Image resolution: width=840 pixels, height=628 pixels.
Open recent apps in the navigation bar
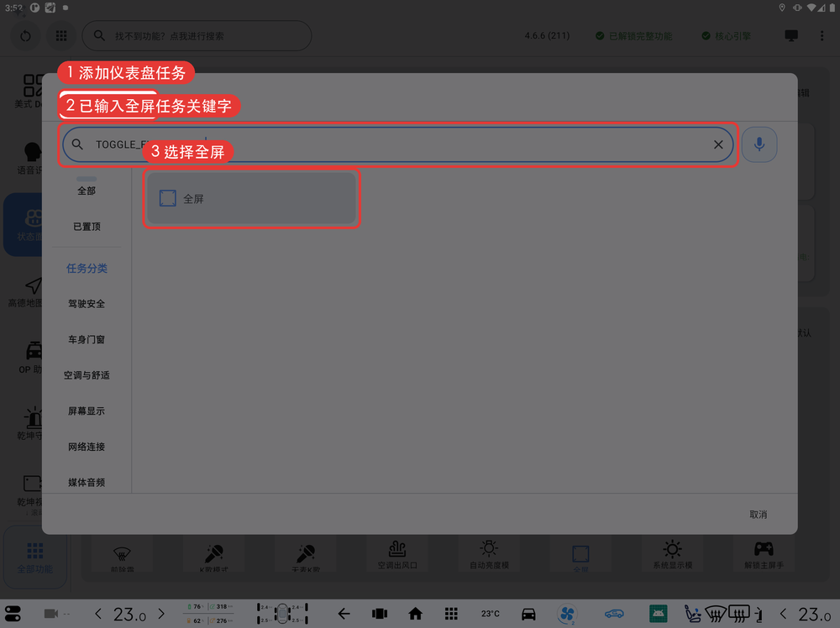coord(380,614)
